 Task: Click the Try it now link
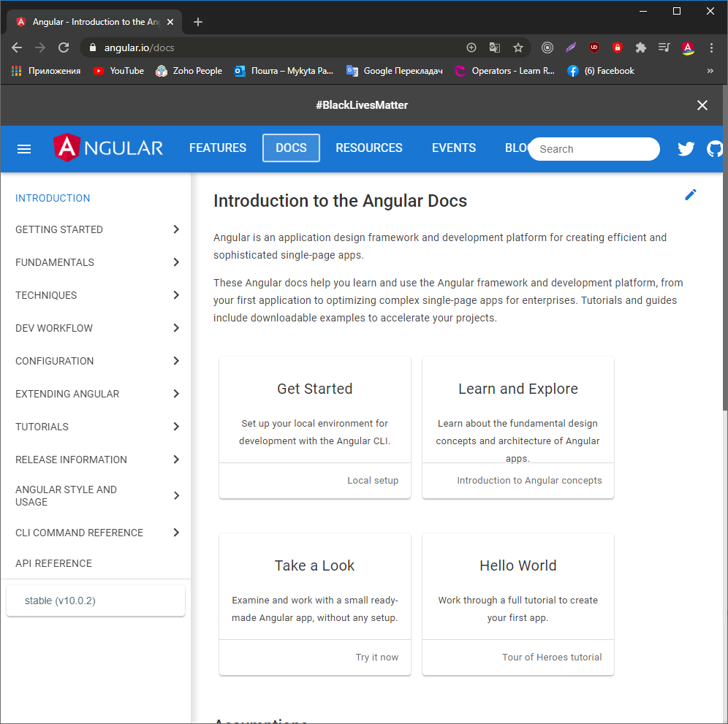click(377, 658)
